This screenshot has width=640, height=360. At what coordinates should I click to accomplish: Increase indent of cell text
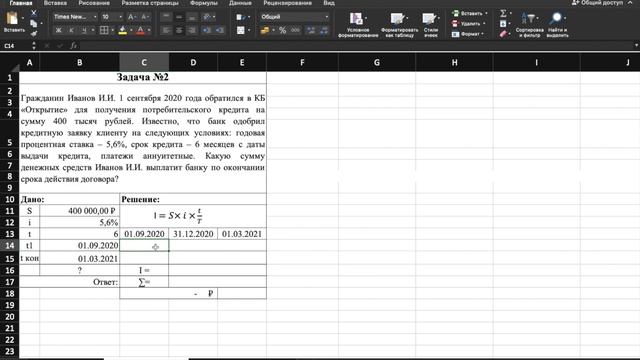click(220, 30)
